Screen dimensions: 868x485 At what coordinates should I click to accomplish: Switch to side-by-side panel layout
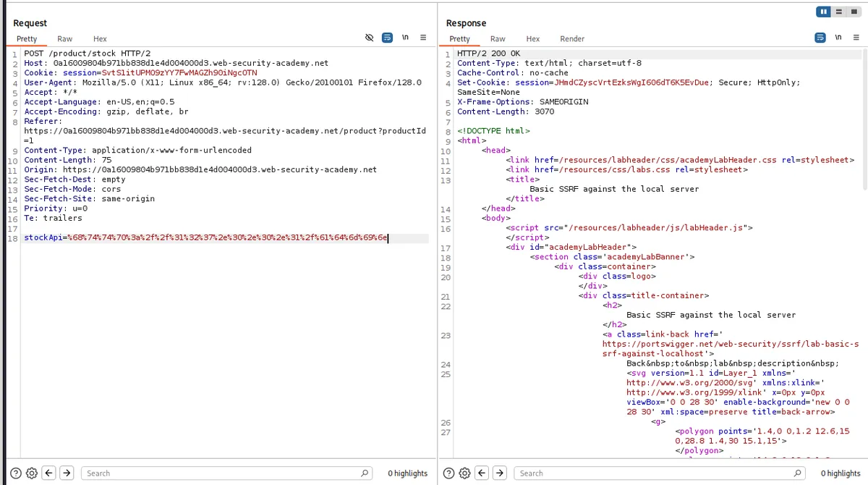(x=823, y=12)
